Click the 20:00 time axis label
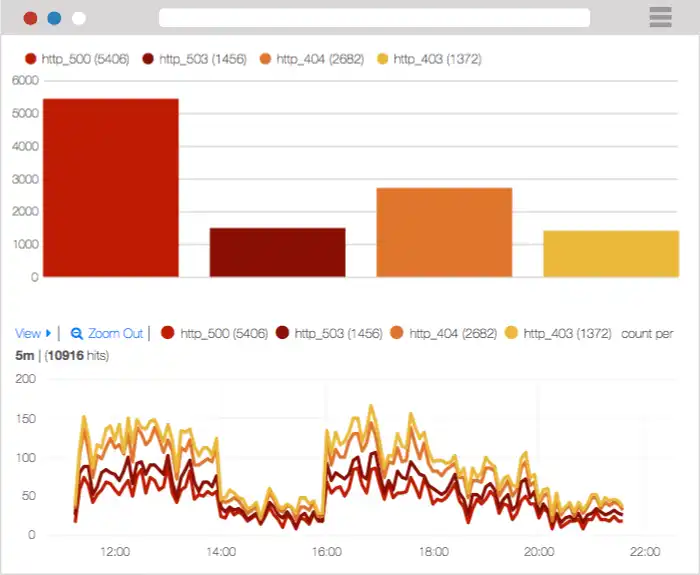Viewport: 700px width, 575px height. click(539, 552)
